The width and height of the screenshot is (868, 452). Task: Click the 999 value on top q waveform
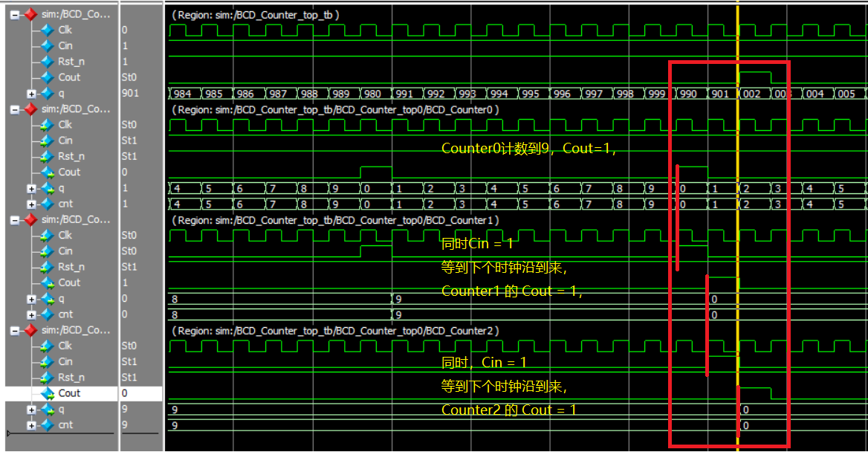(656, 94)
